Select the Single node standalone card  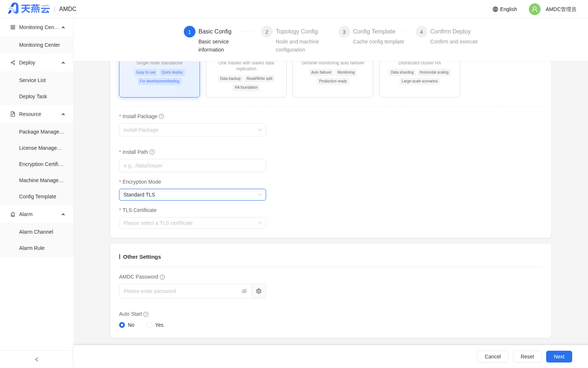point(159,79)
